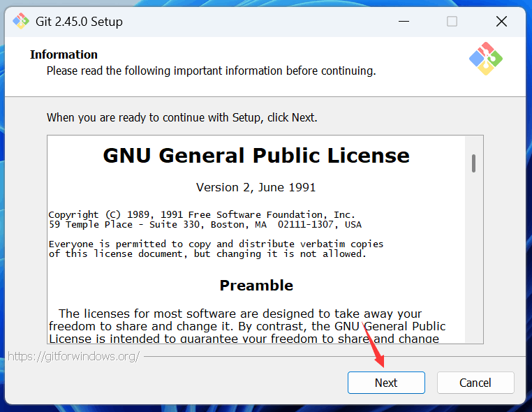This screenshot has width=532, height=412.
Task: Close the Git Setup window
Action: click(x=501, y=22)
